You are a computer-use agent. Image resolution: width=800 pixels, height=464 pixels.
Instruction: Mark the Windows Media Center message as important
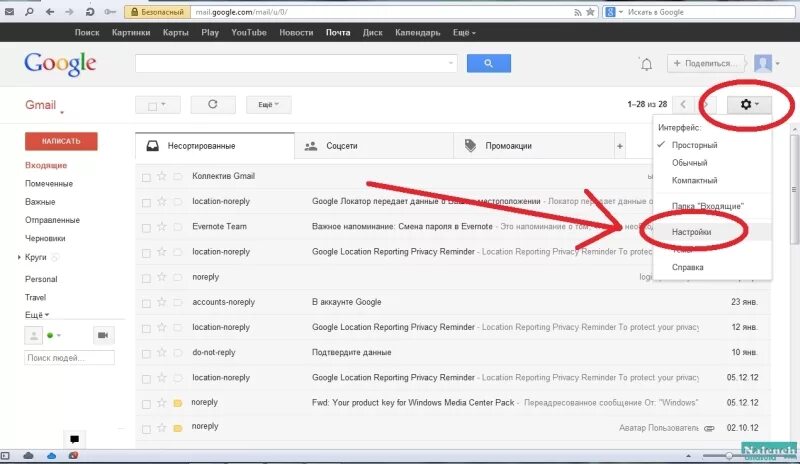click(178, 403)
